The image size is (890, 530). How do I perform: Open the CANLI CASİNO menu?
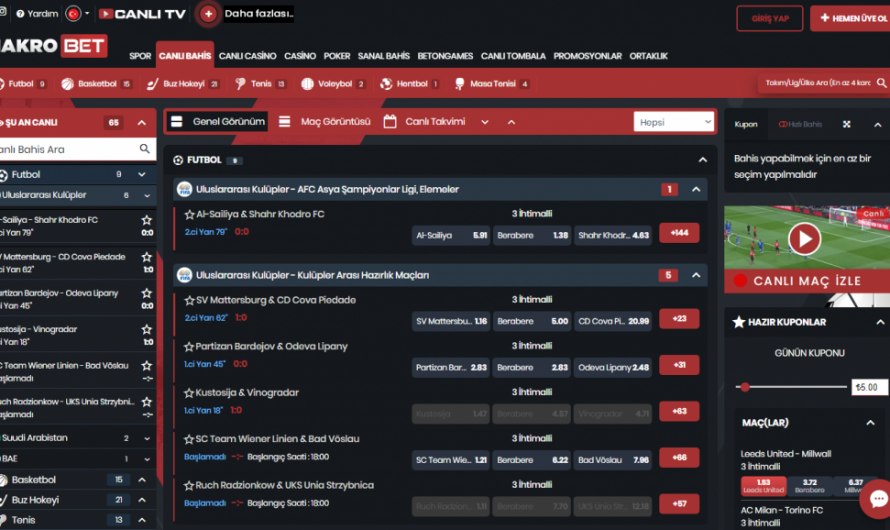[247, 56]
